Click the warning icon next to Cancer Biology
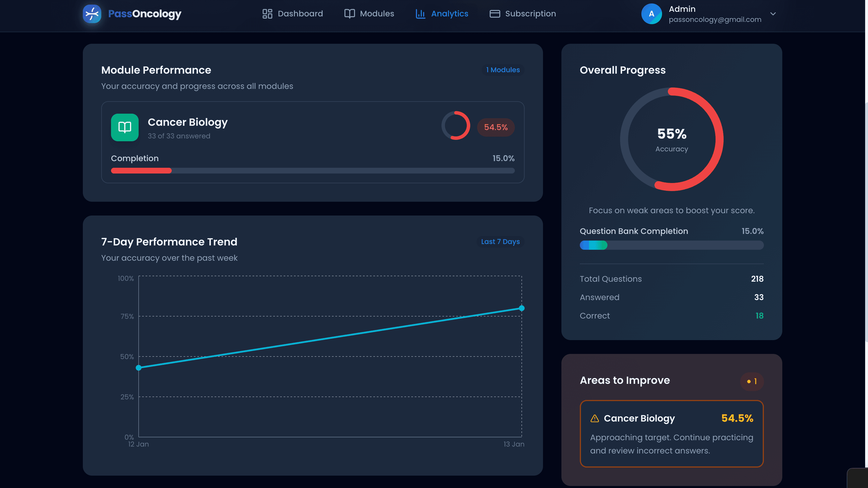The width and height of the screenshot is (868, 488). pyautogui.click(x=594, y=418)
